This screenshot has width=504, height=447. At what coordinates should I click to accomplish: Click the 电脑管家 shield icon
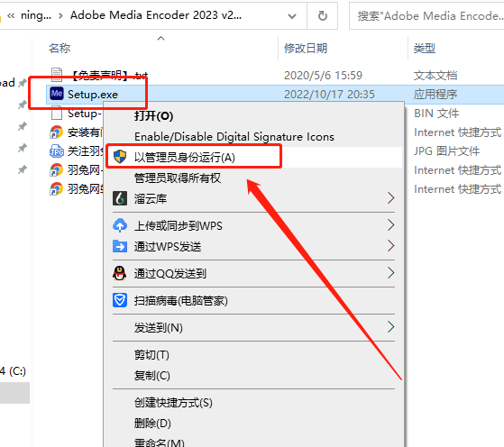(x=120, y=300)
